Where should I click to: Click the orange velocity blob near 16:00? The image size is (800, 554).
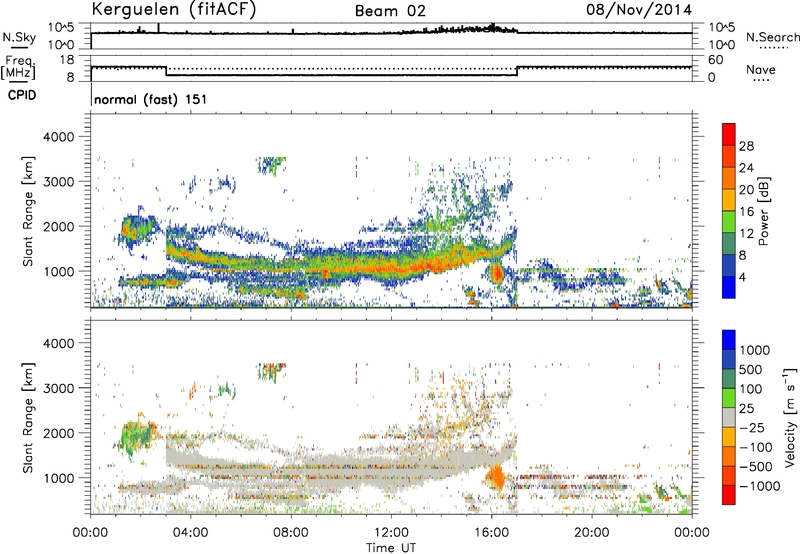tap(495, 478)
